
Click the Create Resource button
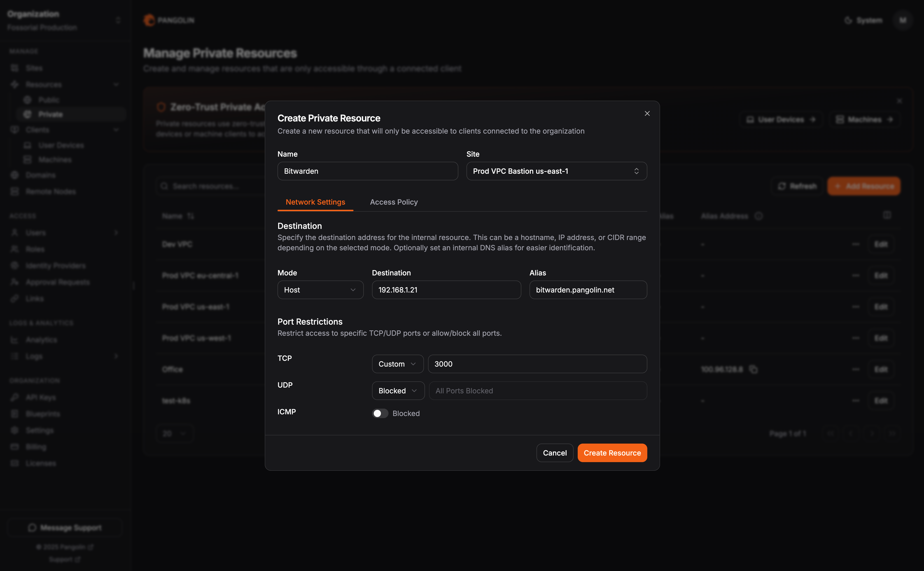[x=612, y=453]
